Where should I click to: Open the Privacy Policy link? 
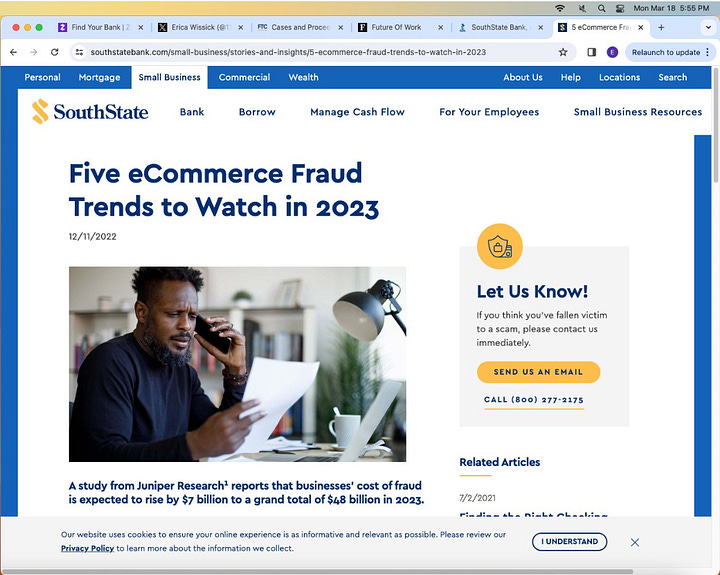click(87, 548)
